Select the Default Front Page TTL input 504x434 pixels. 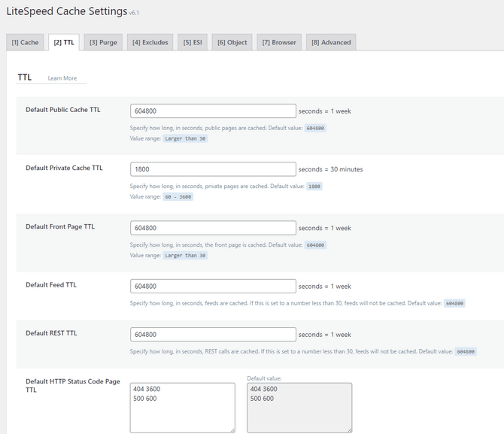pos(213,228)
